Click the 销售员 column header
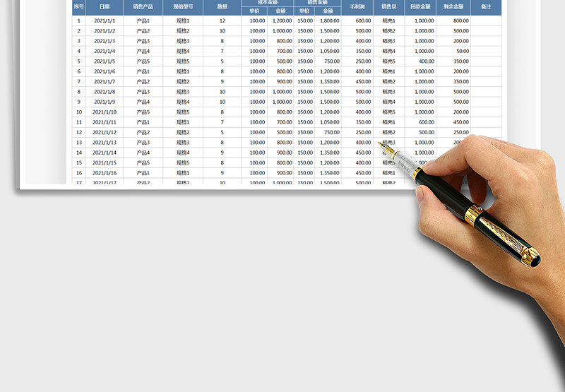 point(389,7)
